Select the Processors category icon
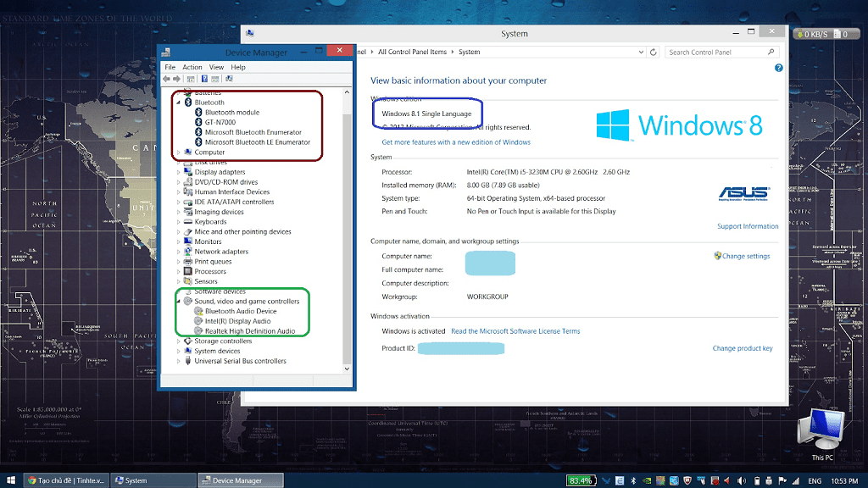 187,272
